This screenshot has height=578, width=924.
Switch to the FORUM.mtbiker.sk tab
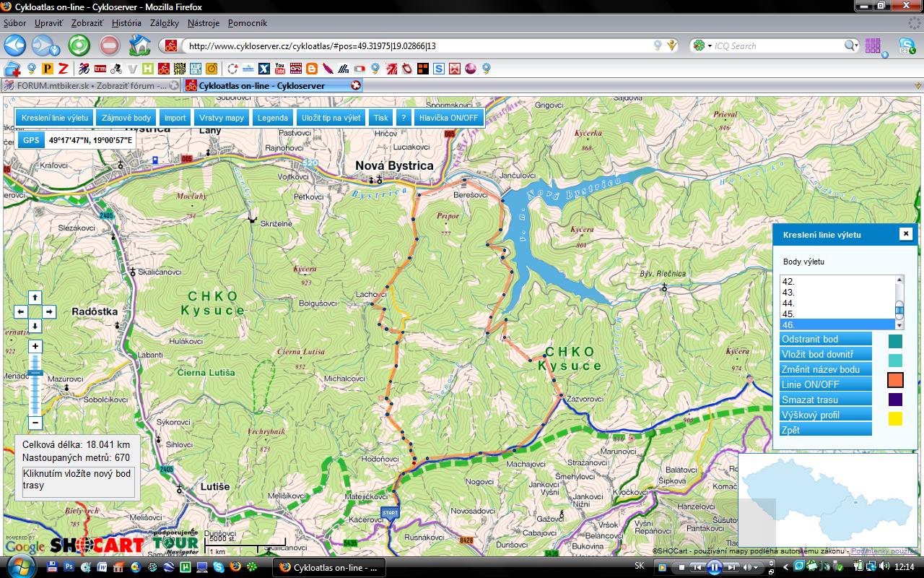point(90,85)
